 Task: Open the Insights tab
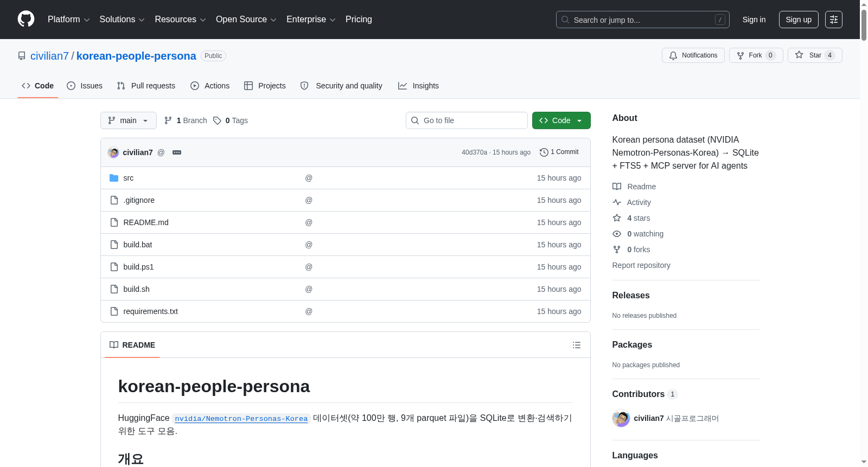(x=418, y=86)
